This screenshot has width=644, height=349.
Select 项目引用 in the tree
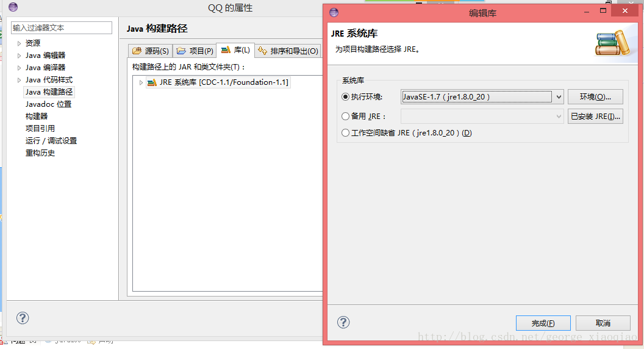point(40,128)
